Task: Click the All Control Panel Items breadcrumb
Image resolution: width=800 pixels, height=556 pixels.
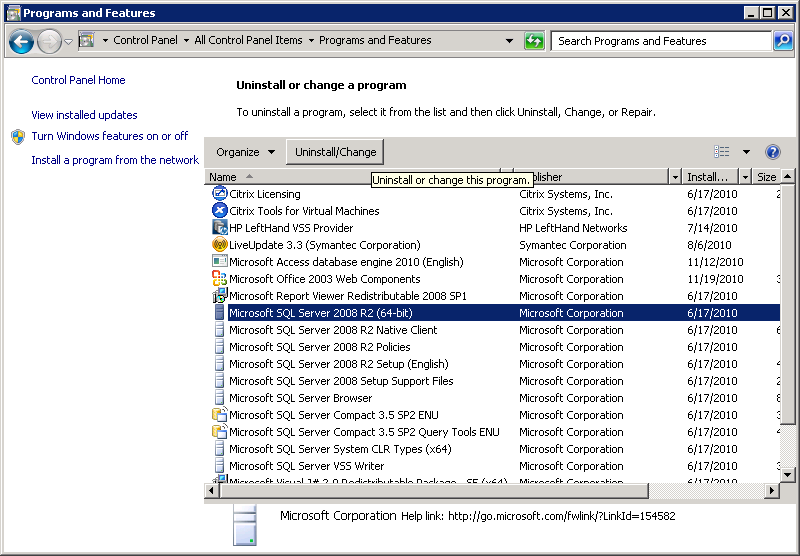Action: pos(248,41)
